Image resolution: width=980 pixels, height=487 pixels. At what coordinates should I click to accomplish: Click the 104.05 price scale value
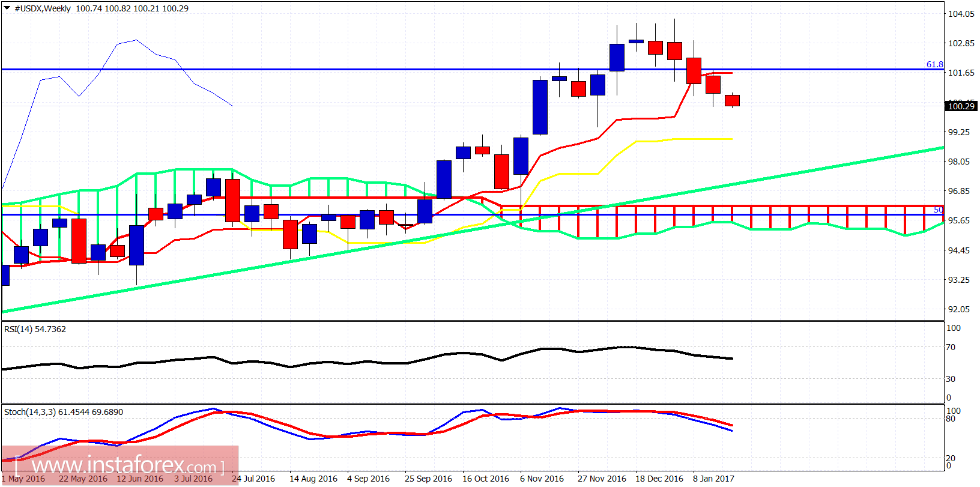(961, 14)
